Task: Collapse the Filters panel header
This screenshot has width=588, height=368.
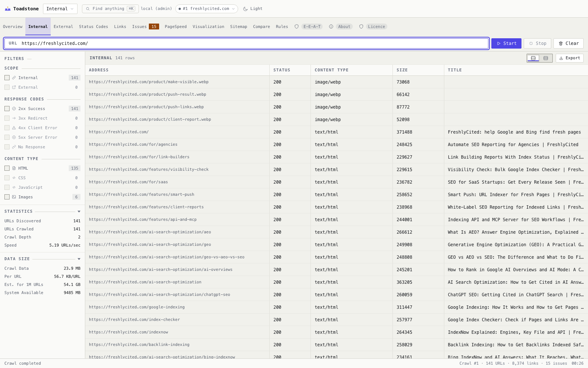Action: [18, 59]
